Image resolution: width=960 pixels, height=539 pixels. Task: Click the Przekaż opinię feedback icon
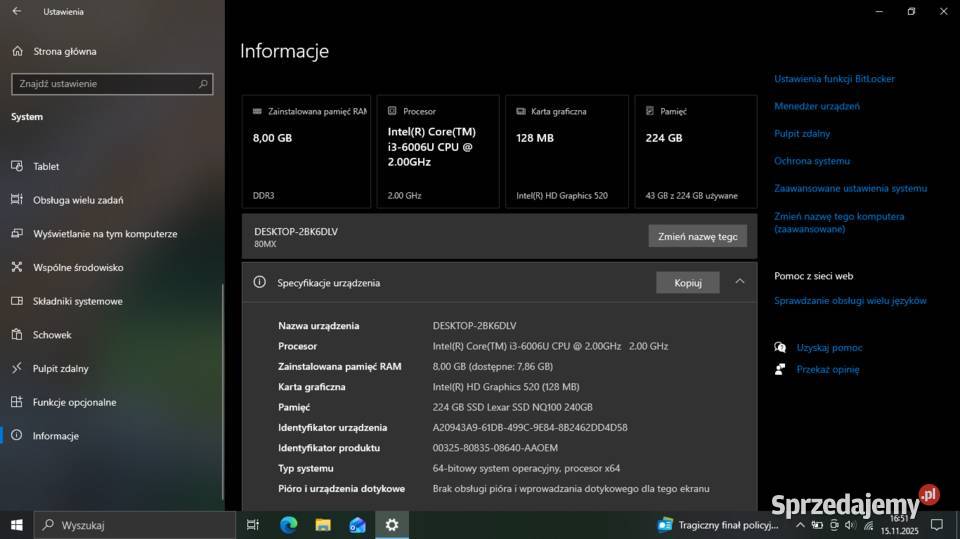(x=780, y=369)
